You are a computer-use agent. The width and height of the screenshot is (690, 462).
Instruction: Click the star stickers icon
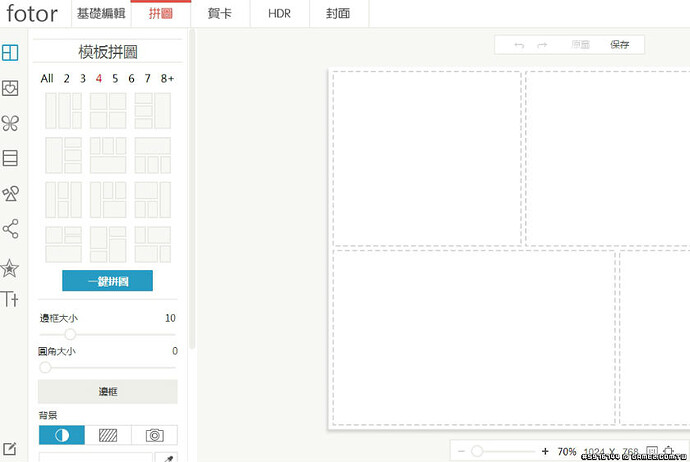pos(10,267)
